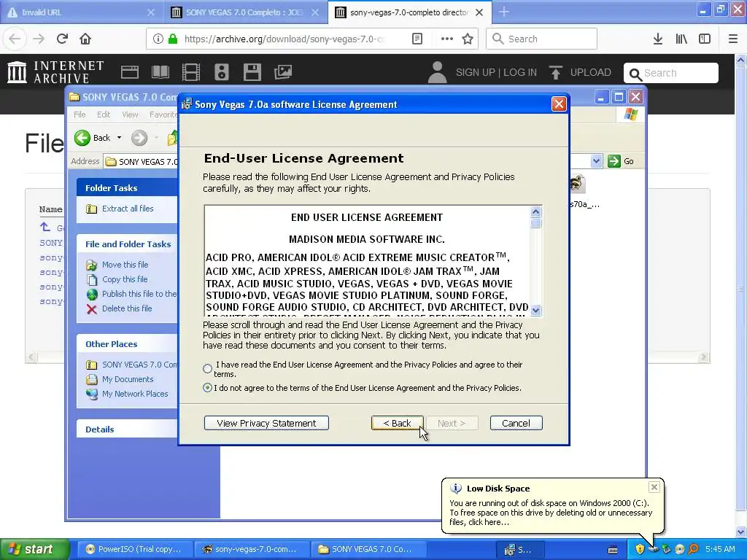Click the Internet Archive search field
Screen dimensions: 747x560
(x=671, y=73)
